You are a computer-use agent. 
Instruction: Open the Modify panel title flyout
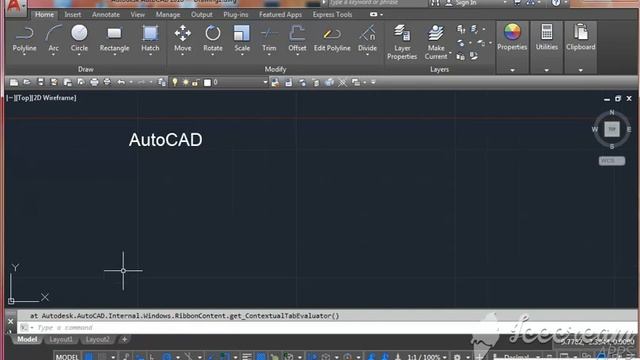click(x=276, y=69)
